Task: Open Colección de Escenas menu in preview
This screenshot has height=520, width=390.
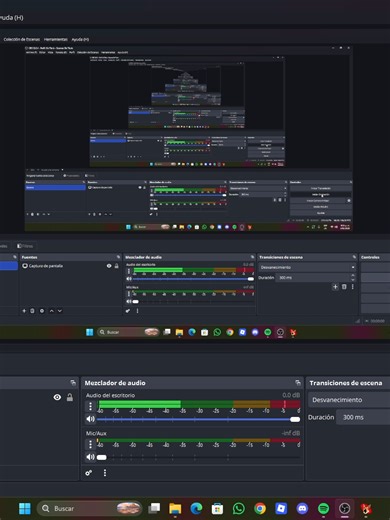Action: (x=22, y=39)
